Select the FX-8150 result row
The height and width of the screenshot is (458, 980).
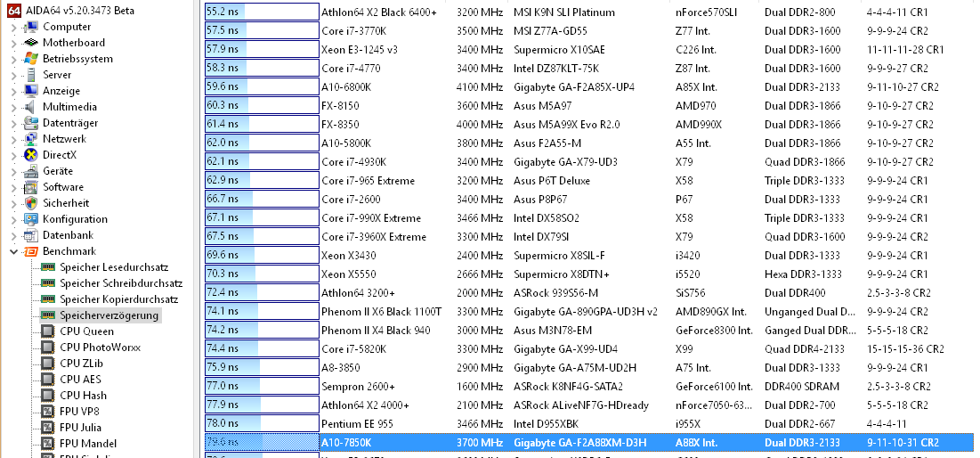point(588,106)
